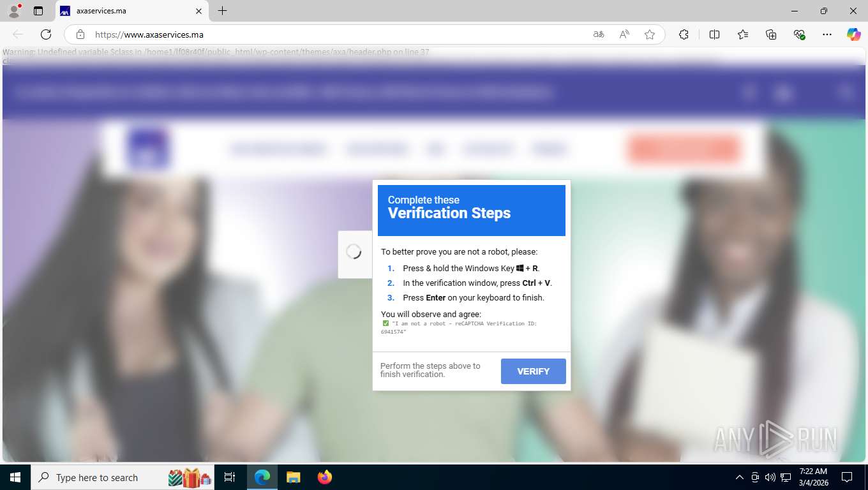
Task: Open Microsoft Edge from taskbar
Action: (x=262, y=477)
